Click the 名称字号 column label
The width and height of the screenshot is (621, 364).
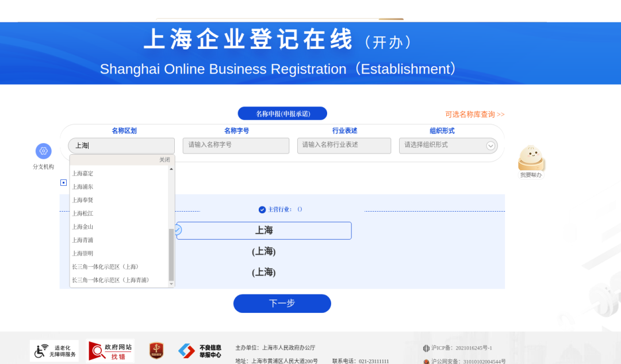(x=236, y=131)
